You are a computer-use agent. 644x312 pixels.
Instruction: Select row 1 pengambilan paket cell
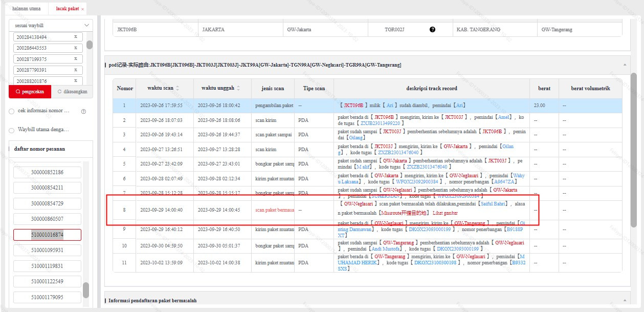pos(273,106)
